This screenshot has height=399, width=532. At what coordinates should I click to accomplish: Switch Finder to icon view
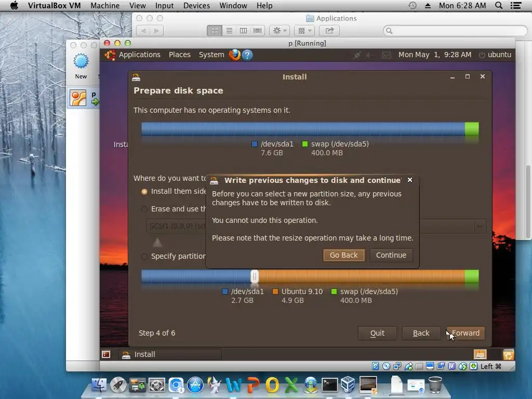coord(215,31)
